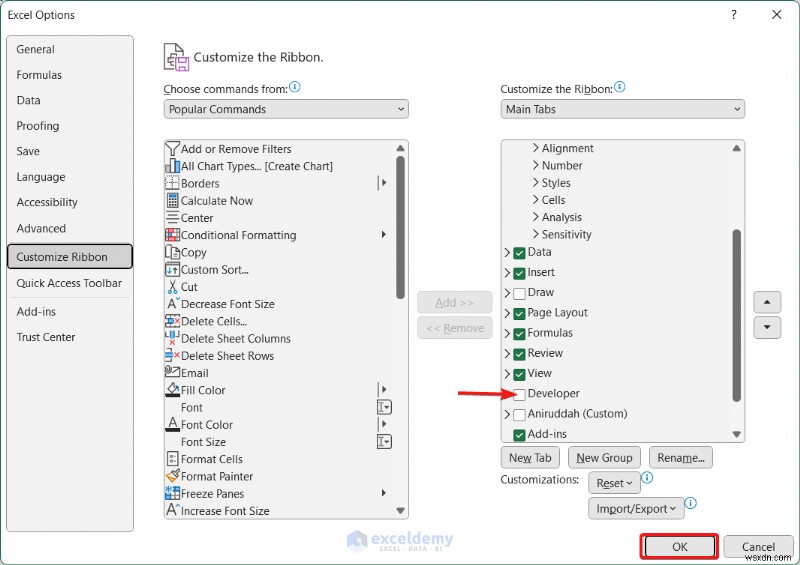
Task: Click the Fill Color bucket icon
Action: point(172,390)
